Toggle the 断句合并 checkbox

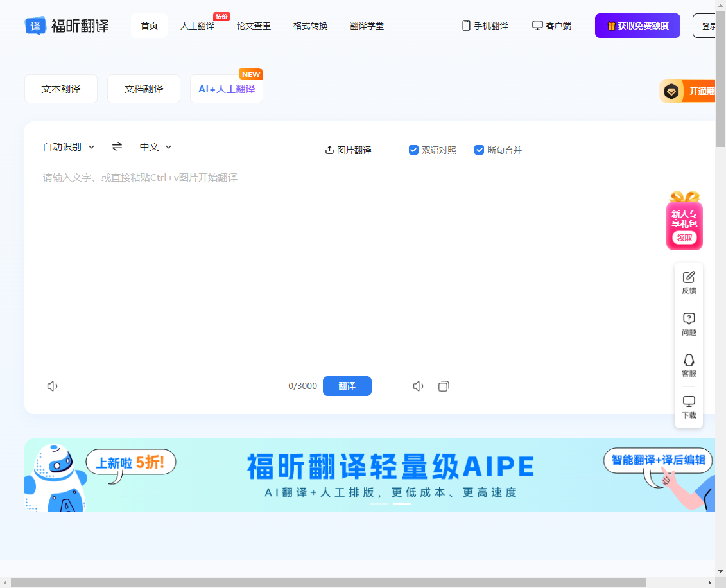(480, 150)
